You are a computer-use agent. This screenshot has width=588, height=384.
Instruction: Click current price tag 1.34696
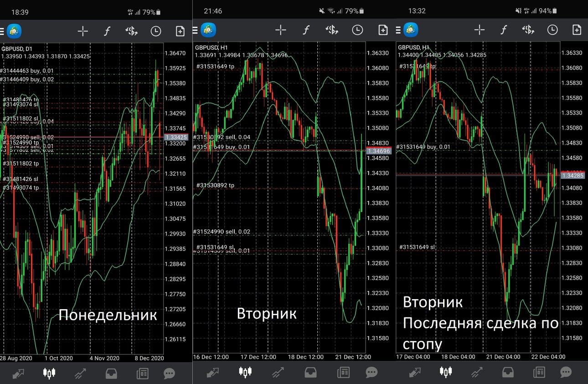pos(379,150)
